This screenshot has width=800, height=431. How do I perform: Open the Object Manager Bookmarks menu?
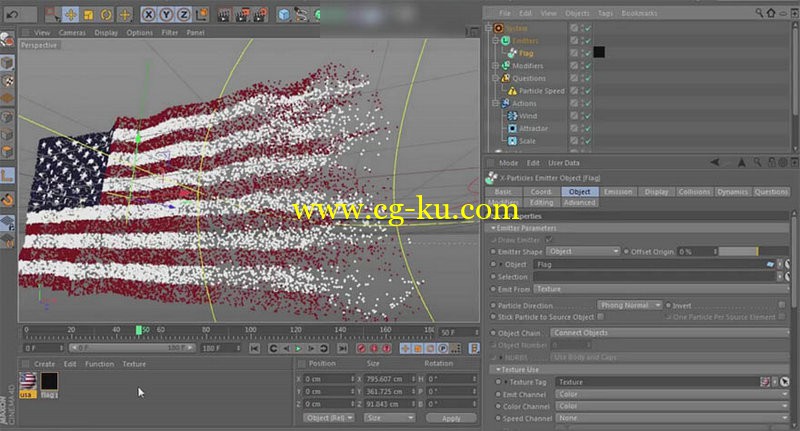[639, 13]
